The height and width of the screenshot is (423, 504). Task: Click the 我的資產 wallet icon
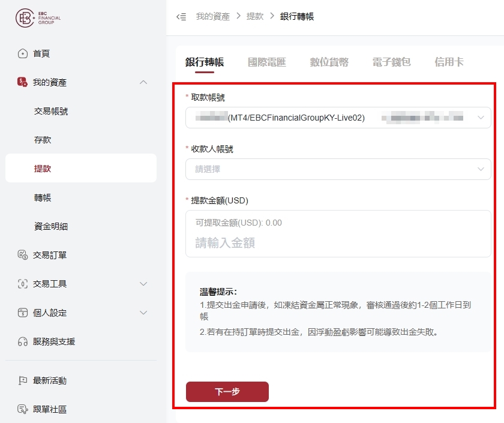tap(22, 82)
